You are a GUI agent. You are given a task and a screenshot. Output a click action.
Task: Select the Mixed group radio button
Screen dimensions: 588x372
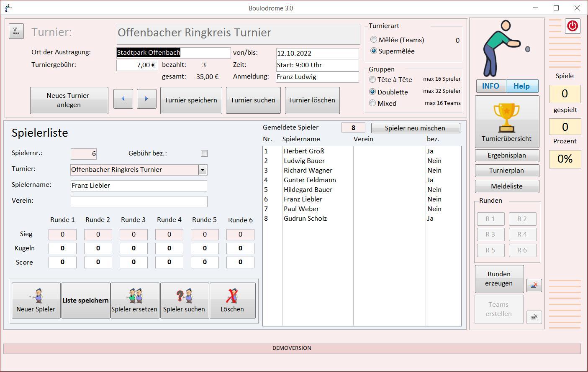[372, 103]
